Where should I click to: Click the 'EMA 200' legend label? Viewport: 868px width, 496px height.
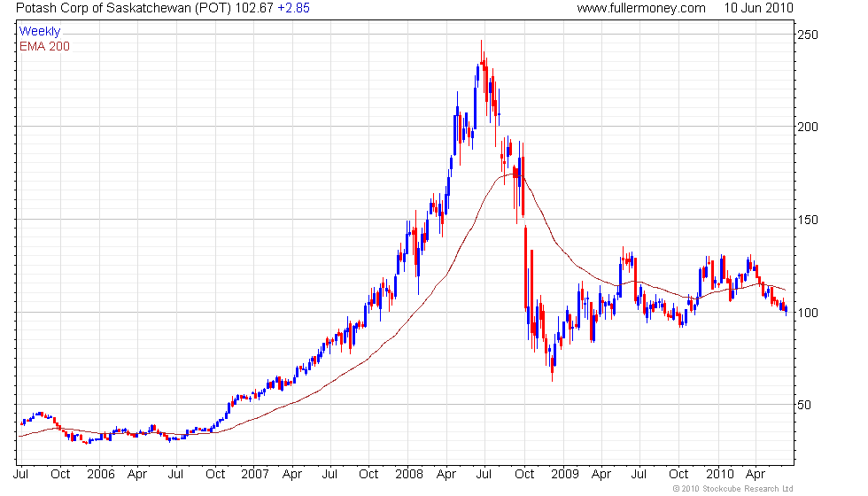(45, 46)
